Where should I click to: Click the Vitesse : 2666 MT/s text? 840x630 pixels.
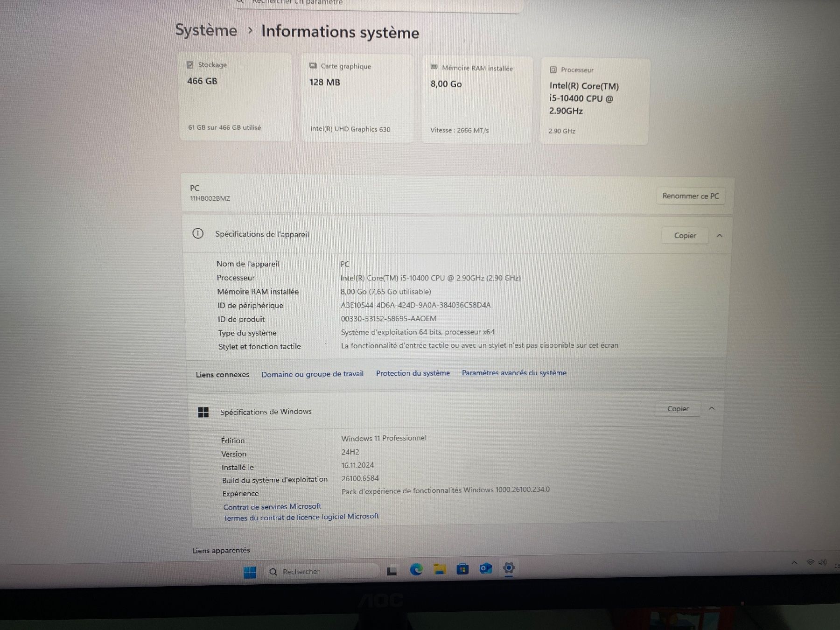click(460, 130)
